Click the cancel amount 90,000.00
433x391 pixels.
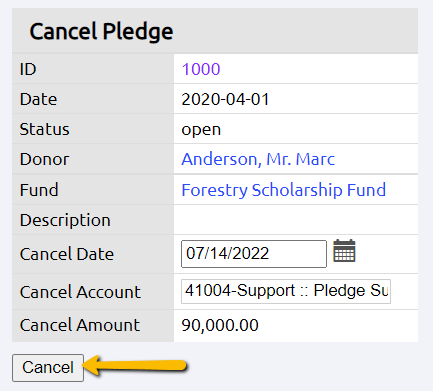[220, 325]
